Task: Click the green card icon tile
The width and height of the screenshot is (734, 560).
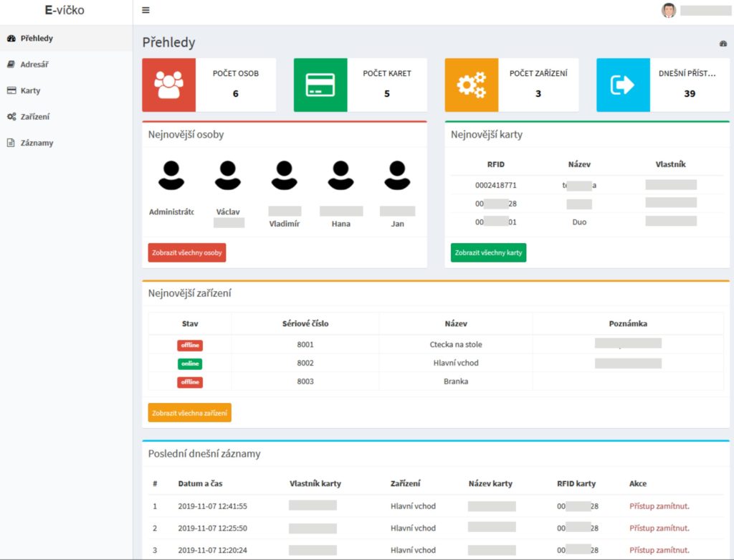Action: [320, 85]
